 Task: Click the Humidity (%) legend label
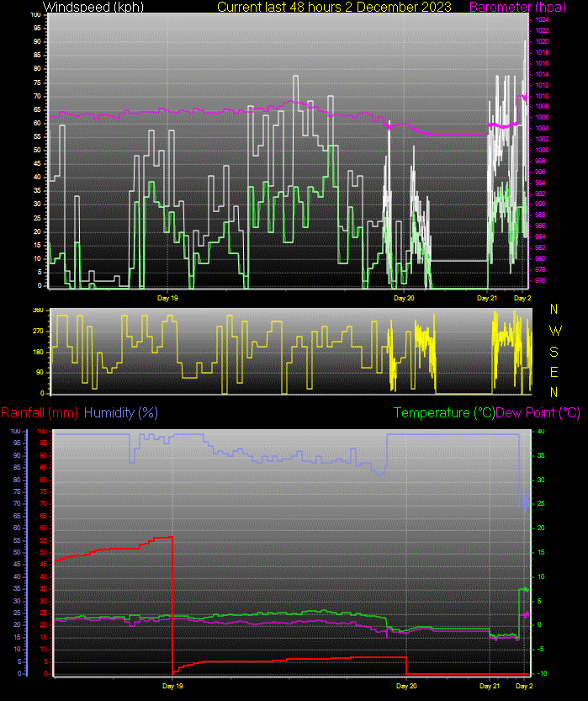121,412
